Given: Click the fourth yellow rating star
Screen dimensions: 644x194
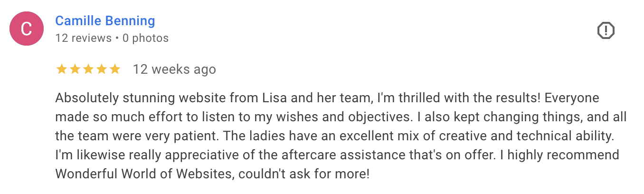Looking at the screenshot, I should 102,69.
